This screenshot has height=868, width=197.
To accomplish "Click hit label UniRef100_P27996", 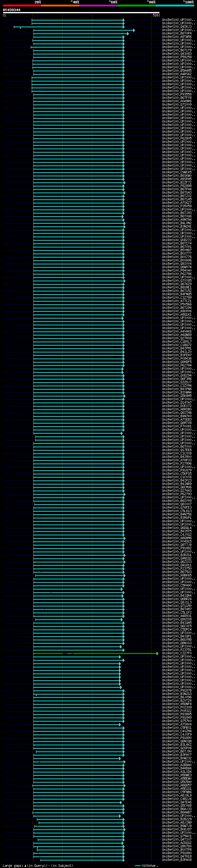I will coord(177,463).
